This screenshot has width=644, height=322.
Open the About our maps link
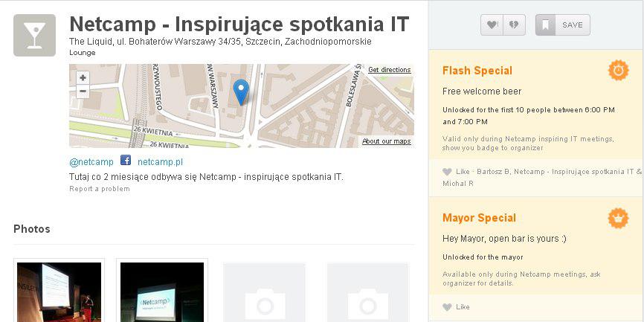[x=386, y=141]
